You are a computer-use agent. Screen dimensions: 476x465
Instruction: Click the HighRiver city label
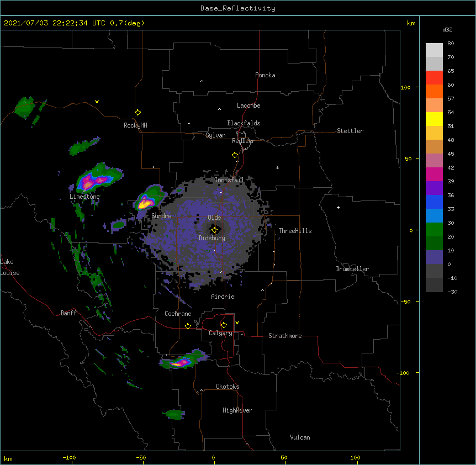[237, 410]
